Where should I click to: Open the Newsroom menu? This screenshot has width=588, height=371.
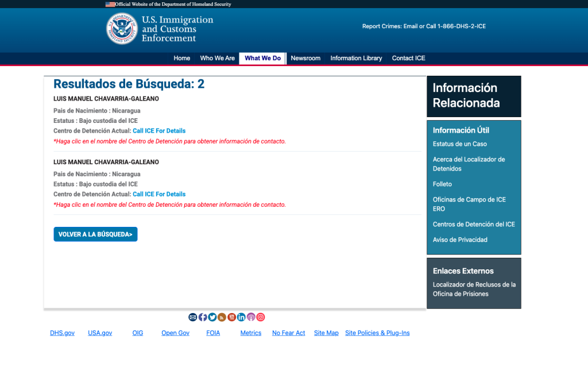click(x=305, y=58)
